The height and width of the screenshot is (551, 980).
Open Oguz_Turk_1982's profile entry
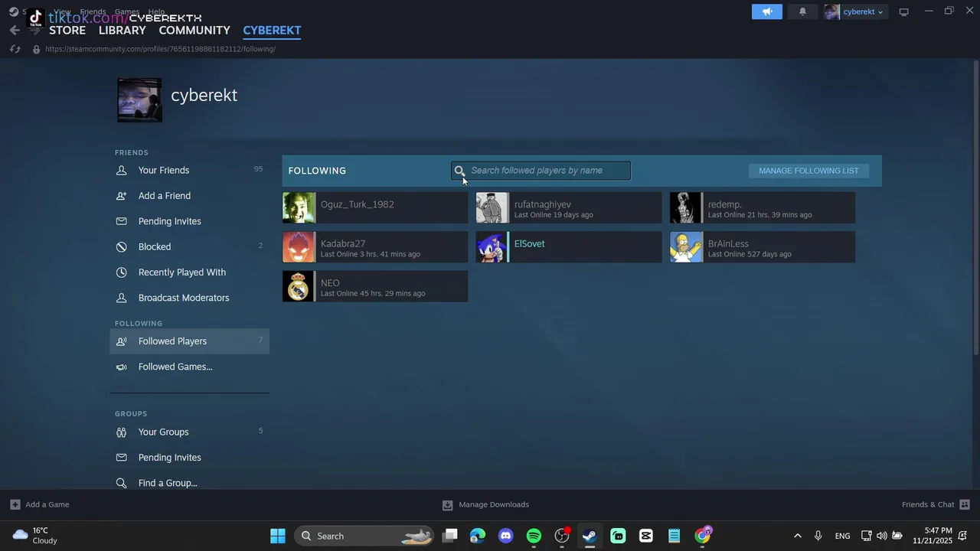click(375, 207)
